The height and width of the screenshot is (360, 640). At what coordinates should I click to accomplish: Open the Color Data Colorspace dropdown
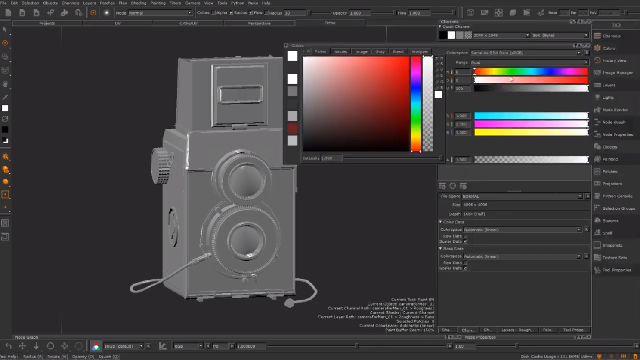click(x=522, y=230)
